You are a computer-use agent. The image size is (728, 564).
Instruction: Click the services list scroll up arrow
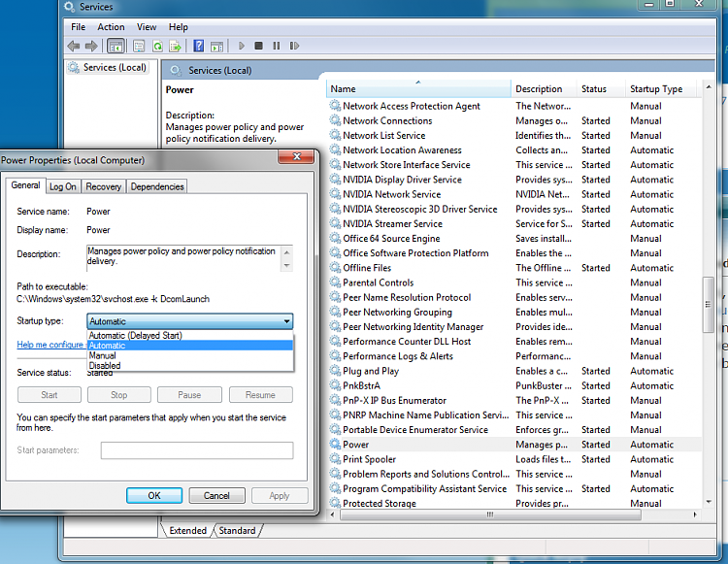point(708,86)
